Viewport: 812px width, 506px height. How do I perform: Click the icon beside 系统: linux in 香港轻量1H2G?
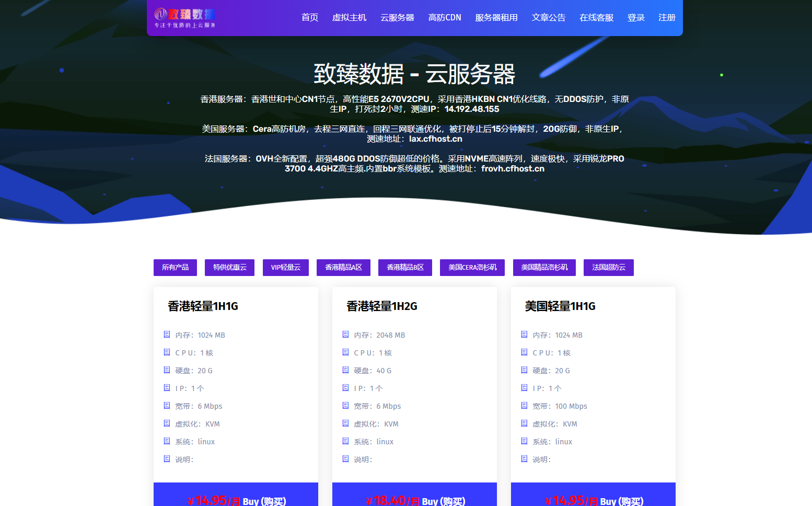tap(345, 441)
